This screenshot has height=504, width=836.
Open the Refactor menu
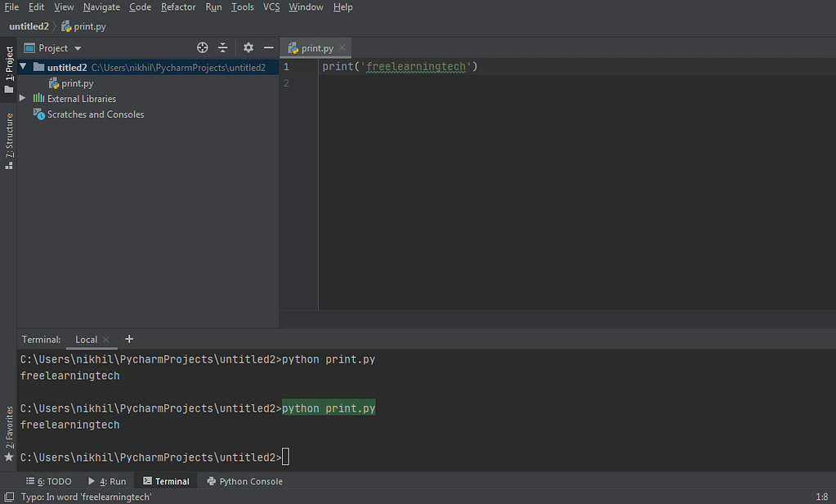tap(178, 7)
